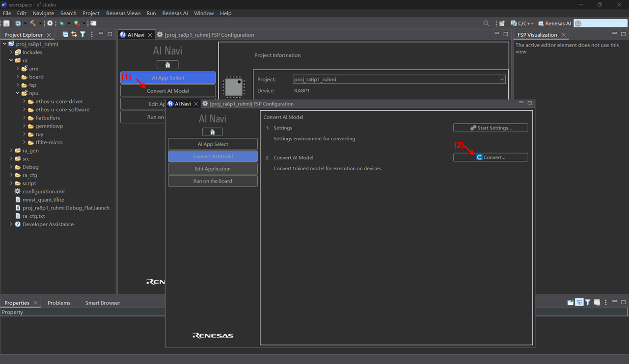
Task: Switch to the Smart Browser tab
Action: tap(103, 303)
